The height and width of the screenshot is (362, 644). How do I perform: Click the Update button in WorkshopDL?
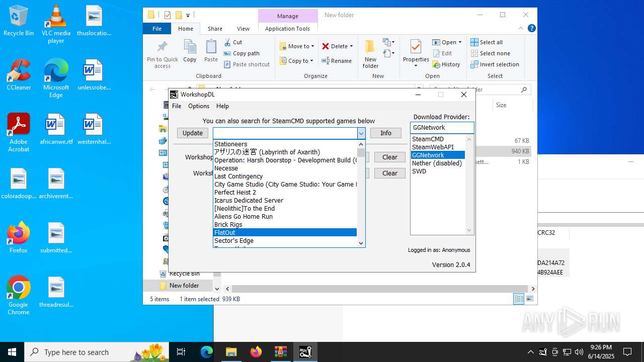(193, 133)
